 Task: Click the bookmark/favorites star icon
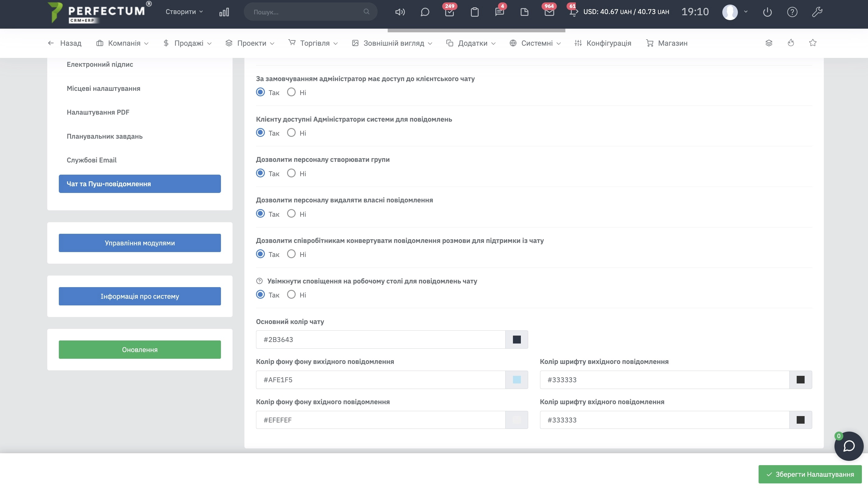tap(813, 43)
